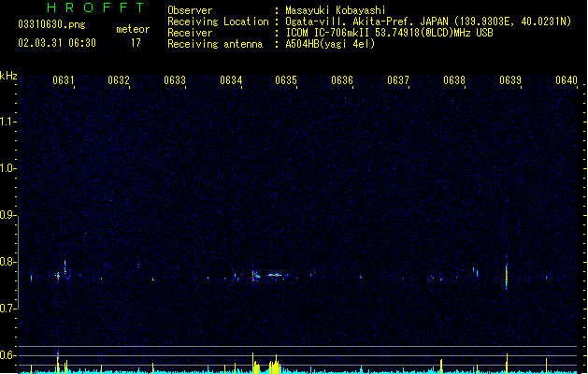Click the A504HB(yagi 4el) antenna text
The width and height of the screenshot is (588, 374).
(x=330, y=44)
